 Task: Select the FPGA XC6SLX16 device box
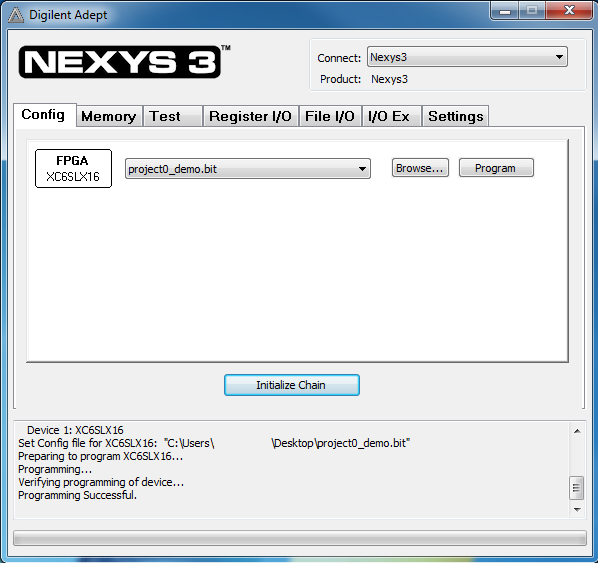[73, 169]
